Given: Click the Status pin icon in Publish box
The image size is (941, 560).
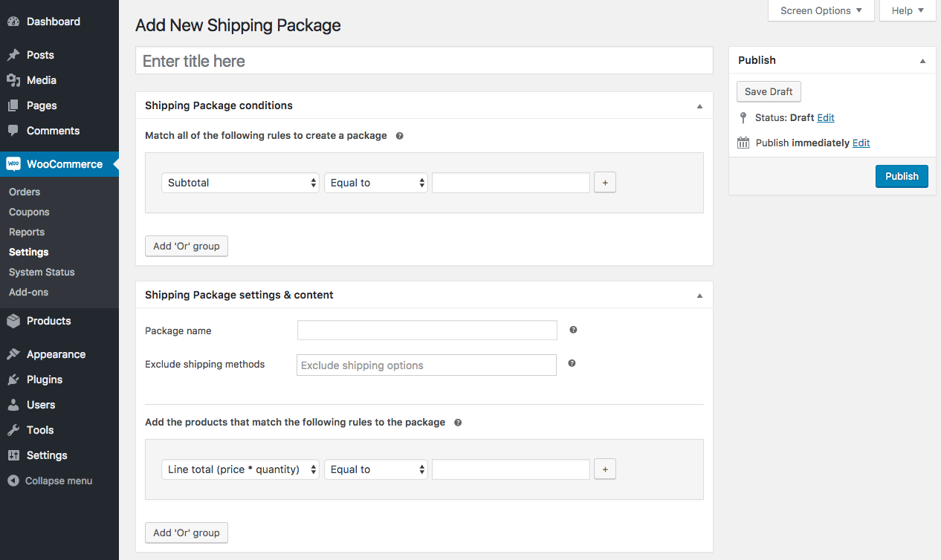Looking at the screenshot, I should coord(743,118).
